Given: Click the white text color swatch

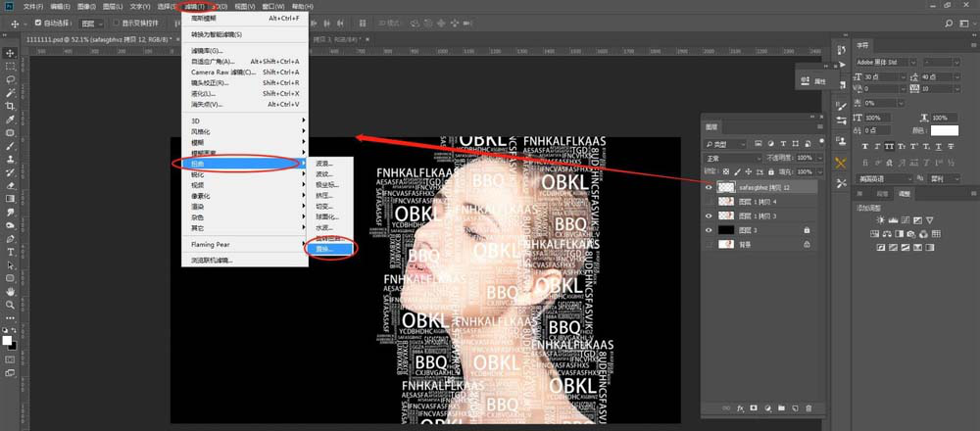Looking at the screenshot, I should pyautogui.click(x=944, y=130).
